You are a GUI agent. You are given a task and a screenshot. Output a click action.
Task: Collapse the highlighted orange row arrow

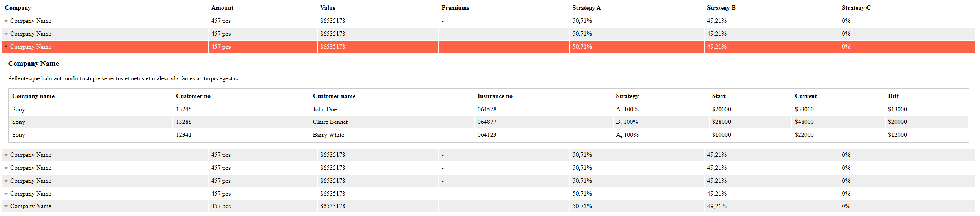(x=6, y=47)
